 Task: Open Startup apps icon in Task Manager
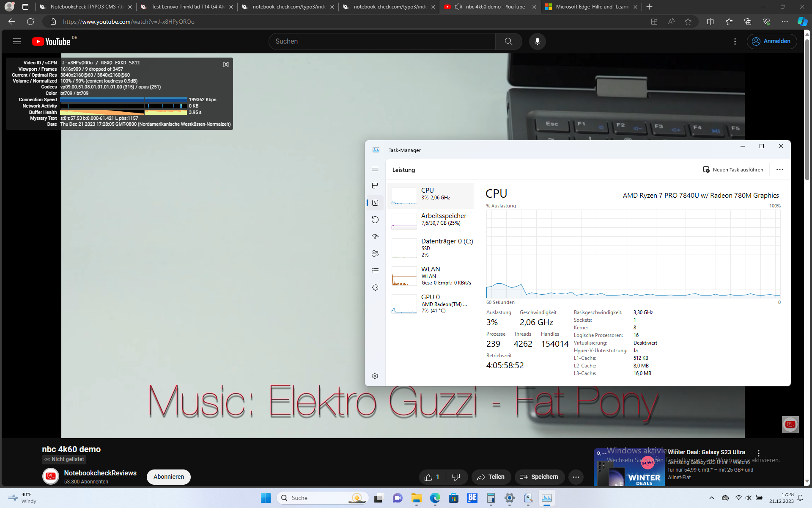point(375,237)
